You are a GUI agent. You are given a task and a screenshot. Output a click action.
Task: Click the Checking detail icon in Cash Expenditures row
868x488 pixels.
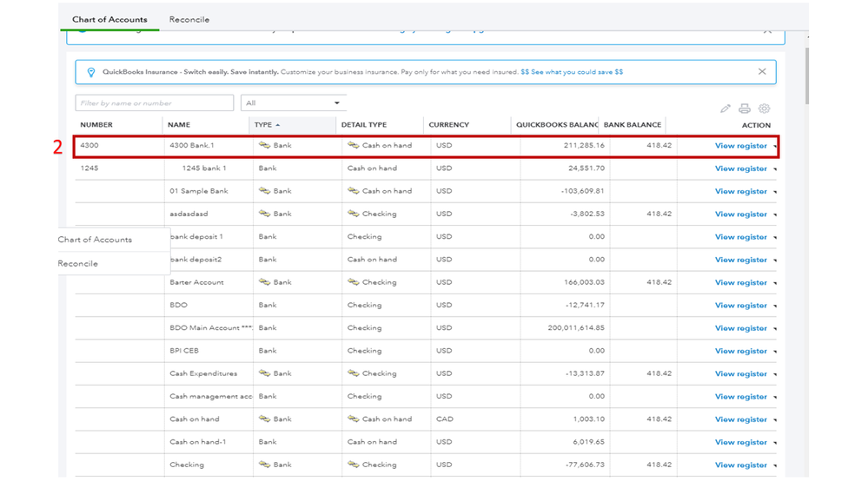click(x=353, y=373)
